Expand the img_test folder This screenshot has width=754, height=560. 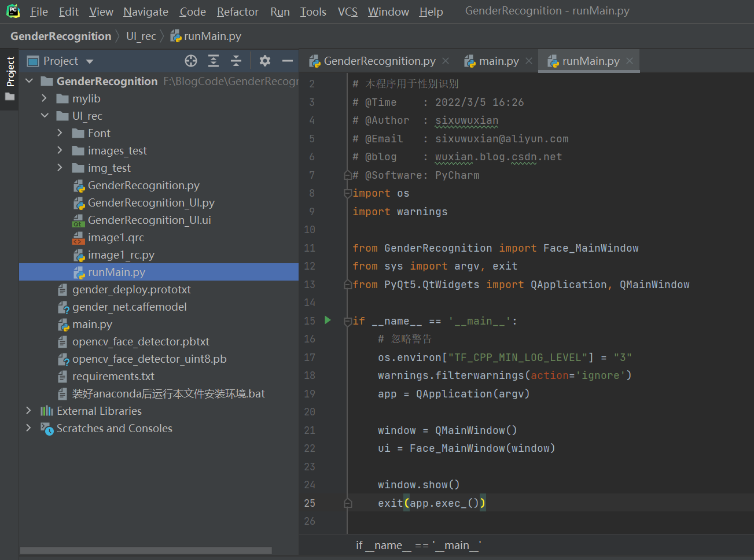tap(60, 168)
